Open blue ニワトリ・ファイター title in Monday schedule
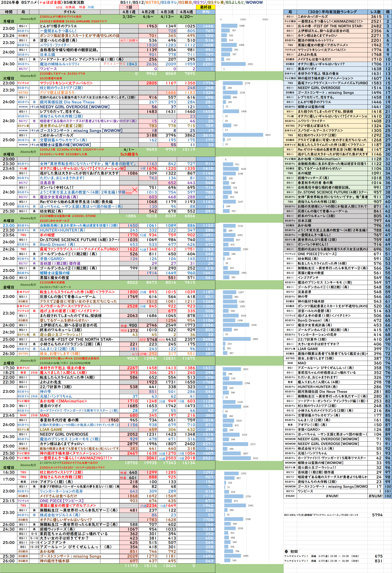Screen dimensions: 392x573 55,45
